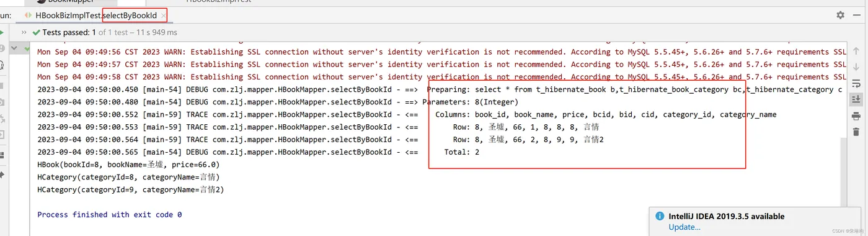Click the 09:49:57 SSL WARN line

441,65
